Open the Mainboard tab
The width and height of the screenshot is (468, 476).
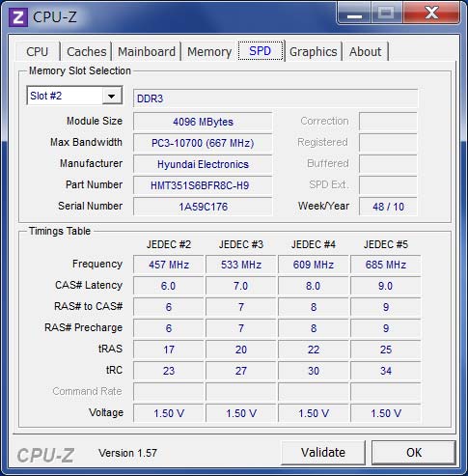[147, 51]
